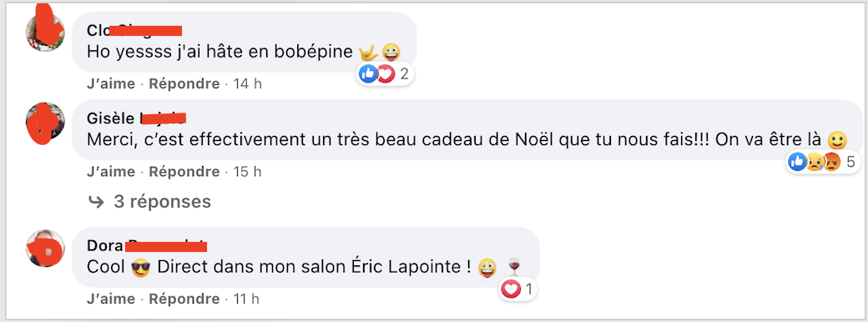Click the sad face reaction on Gisèle's comment
This screenshot has width=868, height=322.
tap(814, 162)
